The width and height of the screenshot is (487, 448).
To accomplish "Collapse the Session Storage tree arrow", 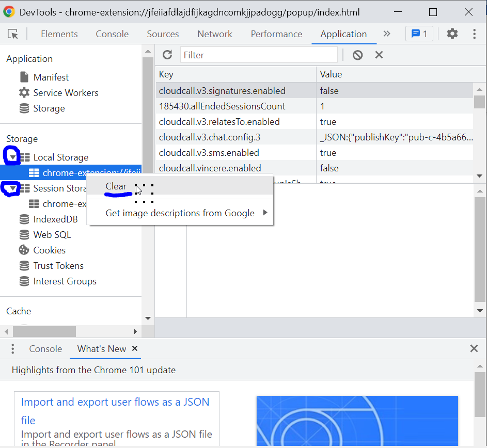I will coord(12,188).
